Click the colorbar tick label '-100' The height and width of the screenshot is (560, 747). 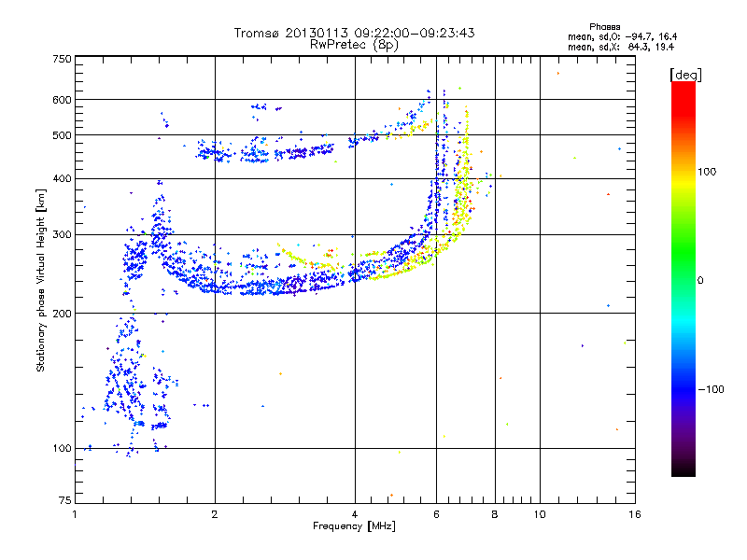[x=712, y=389]
